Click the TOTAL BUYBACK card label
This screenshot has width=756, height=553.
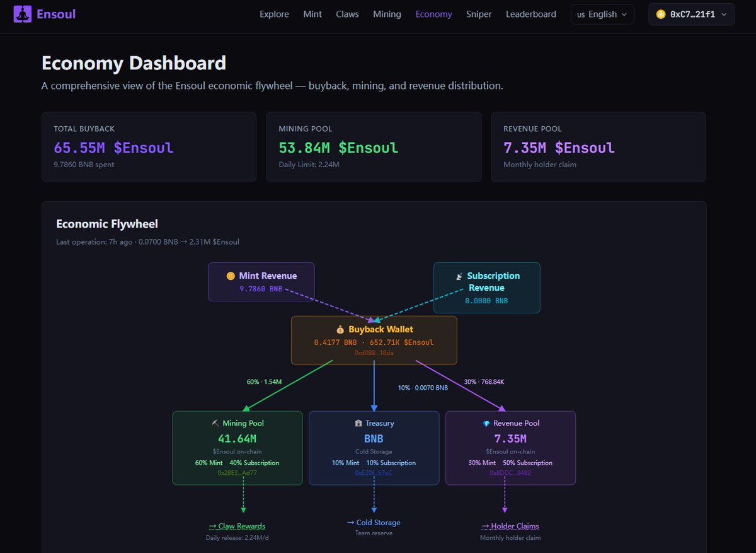(x=84, y=129)
